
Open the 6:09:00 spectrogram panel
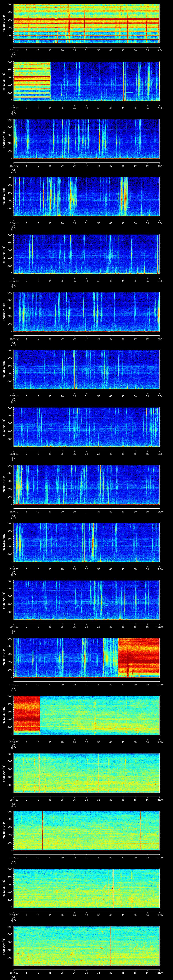(x=87, y=484)
